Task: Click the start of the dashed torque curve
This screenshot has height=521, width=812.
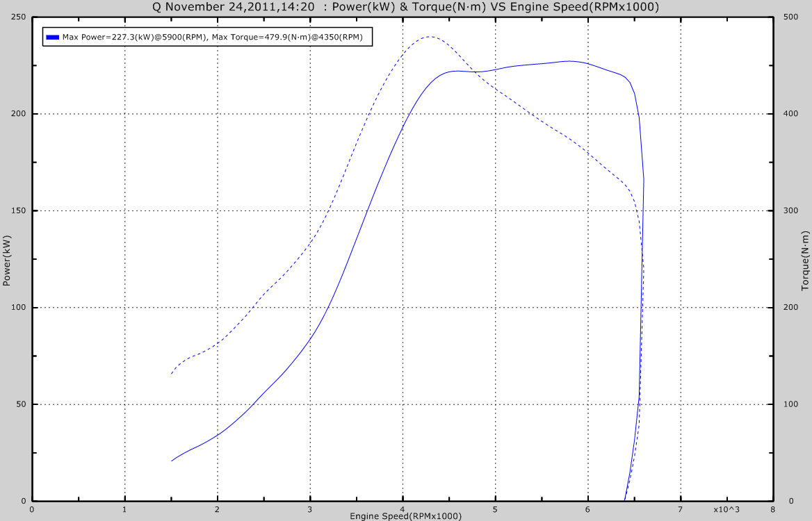Action: (172, 374)
